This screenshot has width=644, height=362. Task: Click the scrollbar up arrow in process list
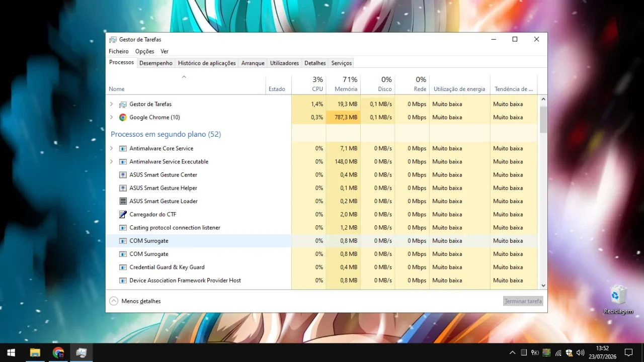tap(543, 100)
